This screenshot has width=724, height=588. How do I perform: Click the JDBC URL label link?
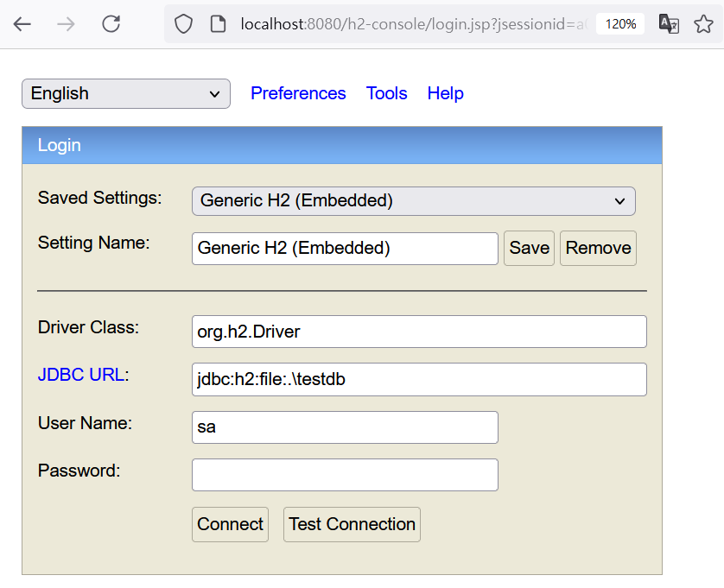click(81, 375)
